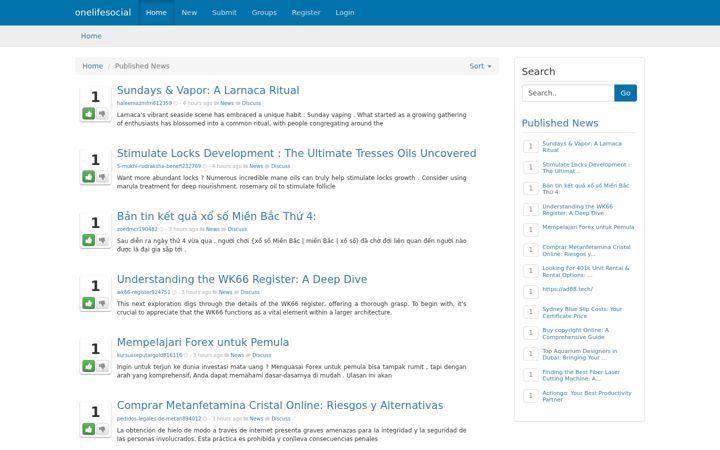Image resolution: width=720 pixels, height=450 pixels.
Task: Upvote the 'Understanding the WK66 Register' post
Action: 89,303
